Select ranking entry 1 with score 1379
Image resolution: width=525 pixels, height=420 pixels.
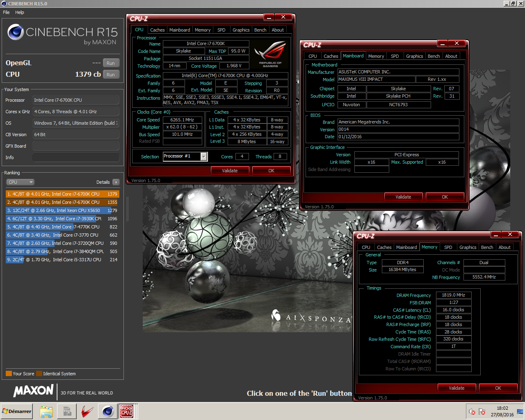(62, 194)
